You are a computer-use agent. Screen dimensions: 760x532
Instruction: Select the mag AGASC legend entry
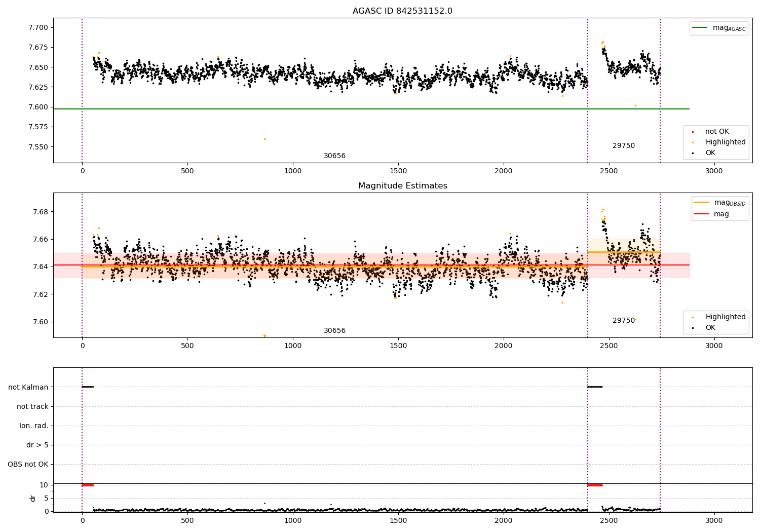tap(719, 28)
